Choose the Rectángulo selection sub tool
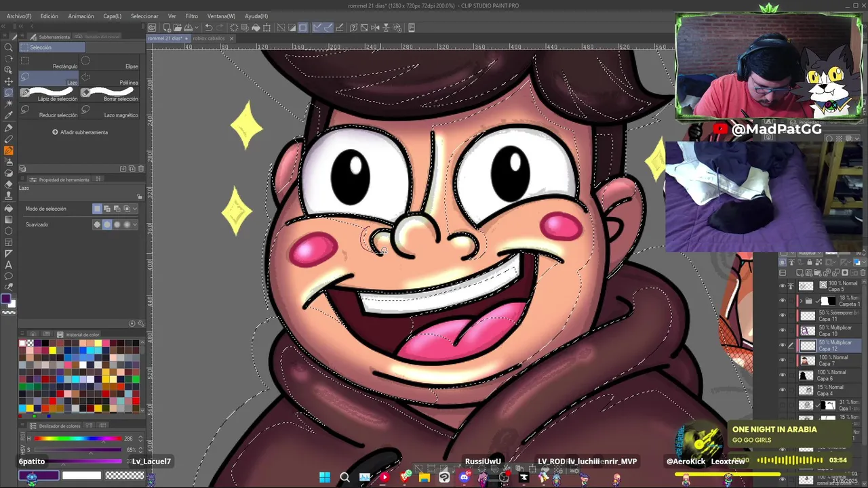Image resolution: width=868 pixels, height=488 pixels. coord(49,62)
